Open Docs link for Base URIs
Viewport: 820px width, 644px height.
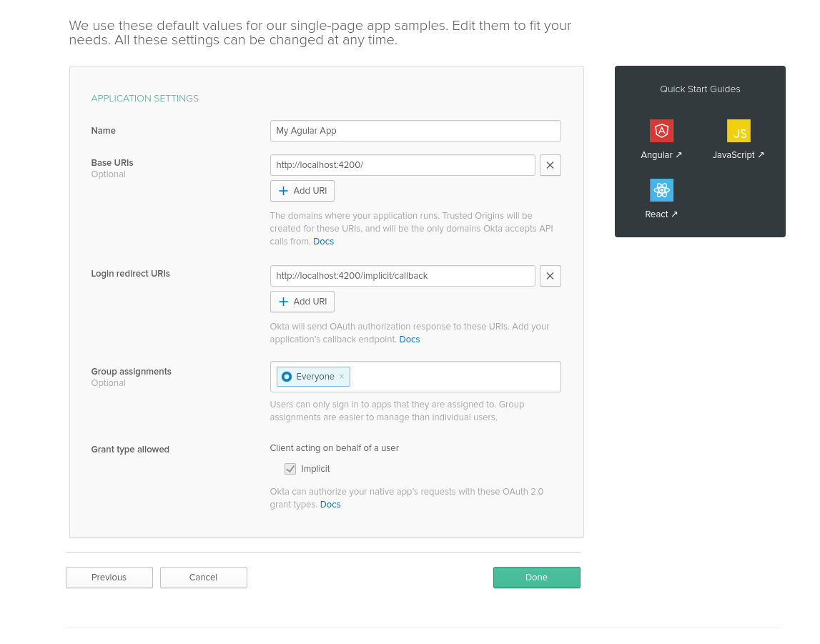323,242
